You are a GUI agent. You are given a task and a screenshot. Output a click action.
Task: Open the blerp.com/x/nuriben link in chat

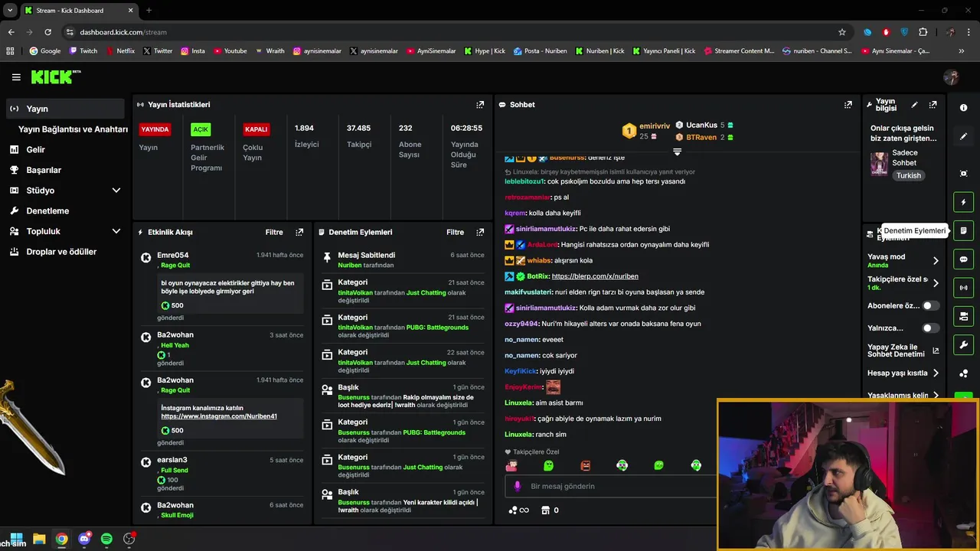(x=595, y=276)
